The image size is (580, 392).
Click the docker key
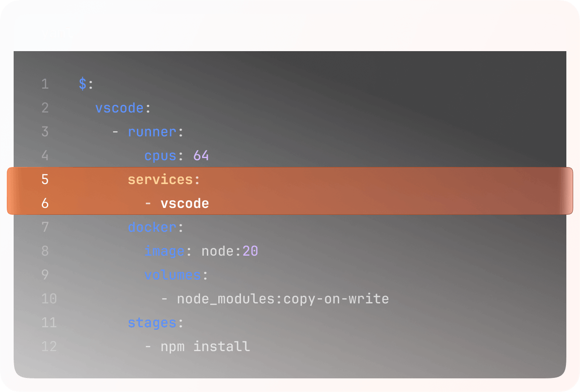[x=152, y=227]
